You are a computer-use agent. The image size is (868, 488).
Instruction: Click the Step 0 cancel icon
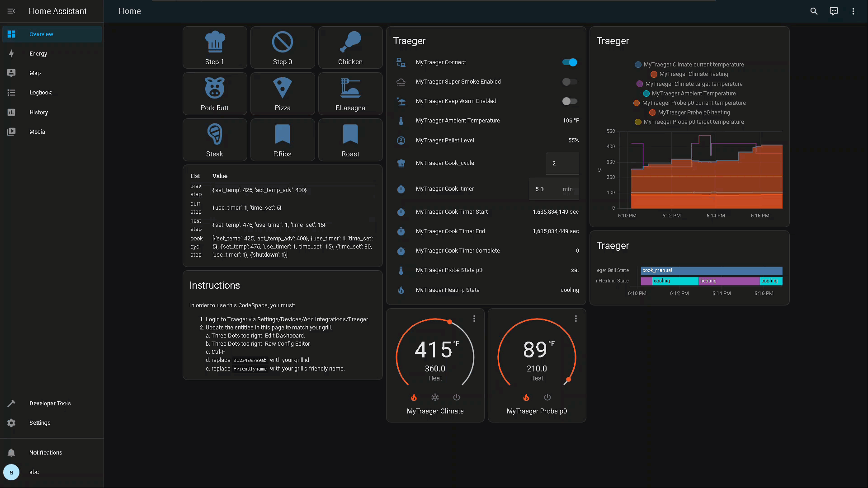point(282,42)
